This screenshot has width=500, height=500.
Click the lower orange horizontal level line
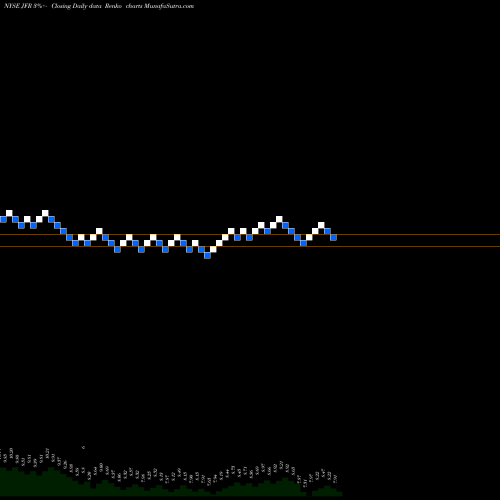[250, 247]
